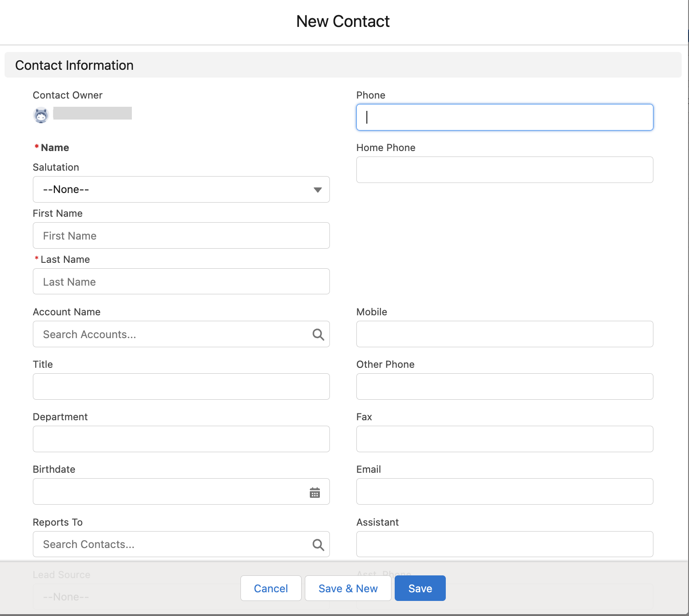Open the Birthdate calendar picker icon
689x616 pixels.
click(315, 492)
